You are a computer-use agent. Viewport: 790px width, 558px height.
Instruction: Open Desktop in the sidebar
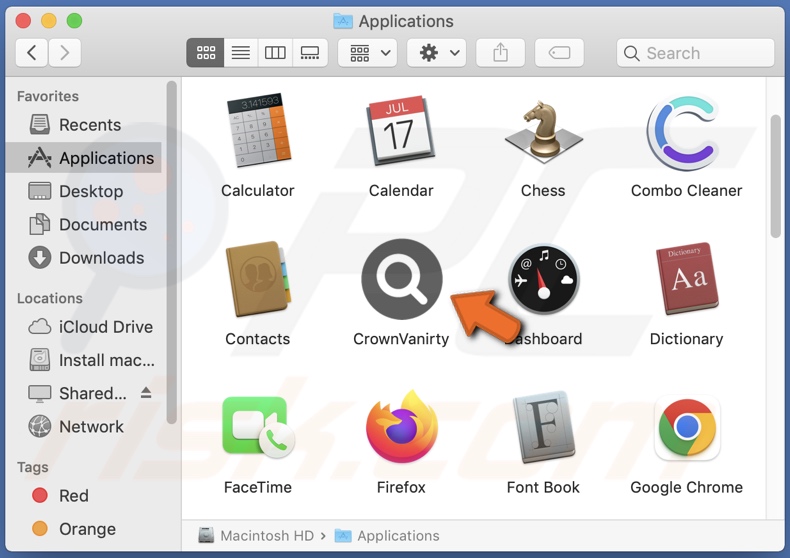pyautogui.click(x=83, y=191)
